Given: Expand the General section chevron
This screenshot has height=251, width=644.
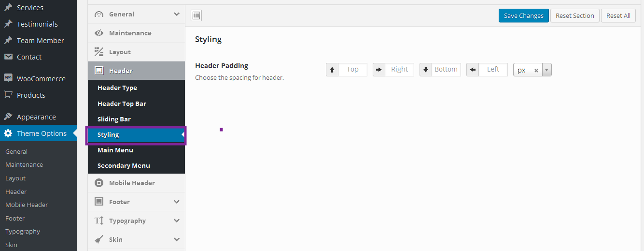Looking at the screenshot, I should pos(177,14).
